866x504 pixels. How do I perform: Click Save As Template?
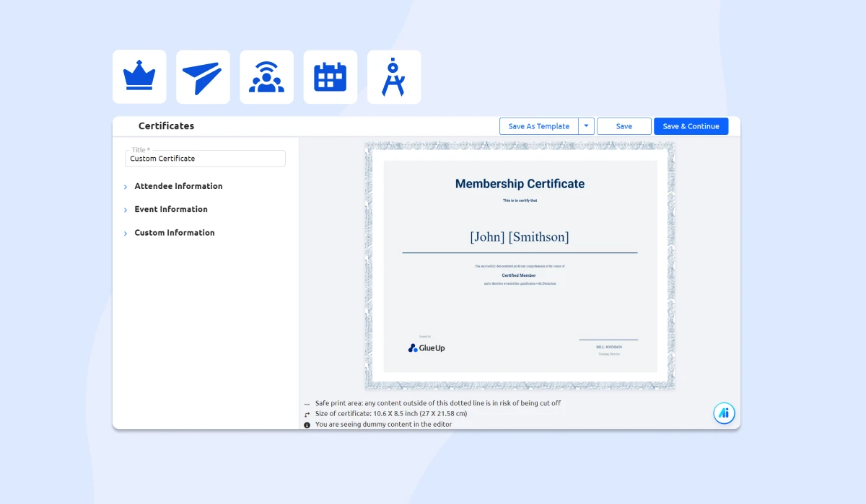coord(538,125)
